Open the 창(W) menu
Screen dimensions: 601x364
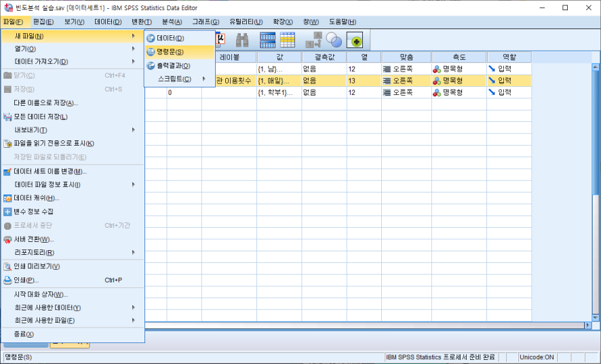[311, 22]
